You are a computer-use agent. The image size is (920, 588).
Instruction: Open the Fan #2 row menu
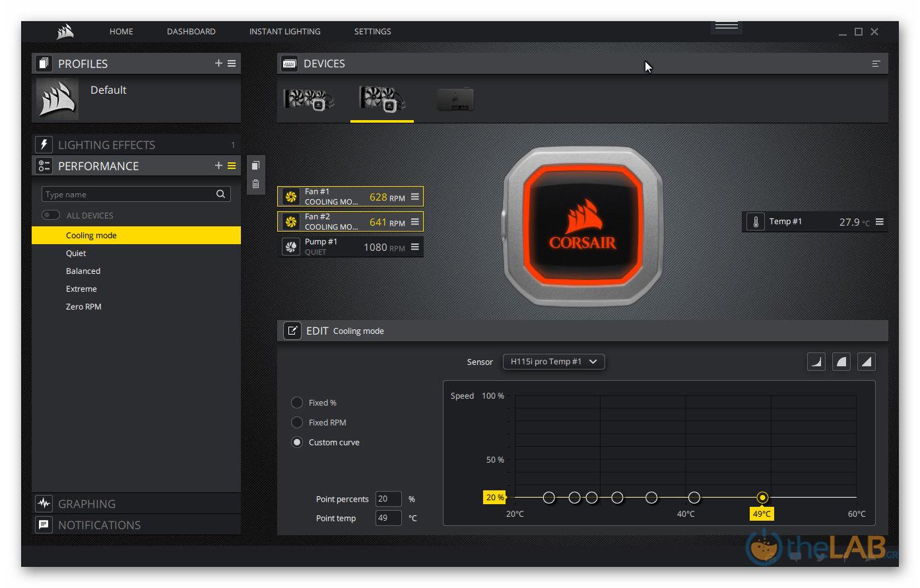pyautogui.click(x=415, y=222)
